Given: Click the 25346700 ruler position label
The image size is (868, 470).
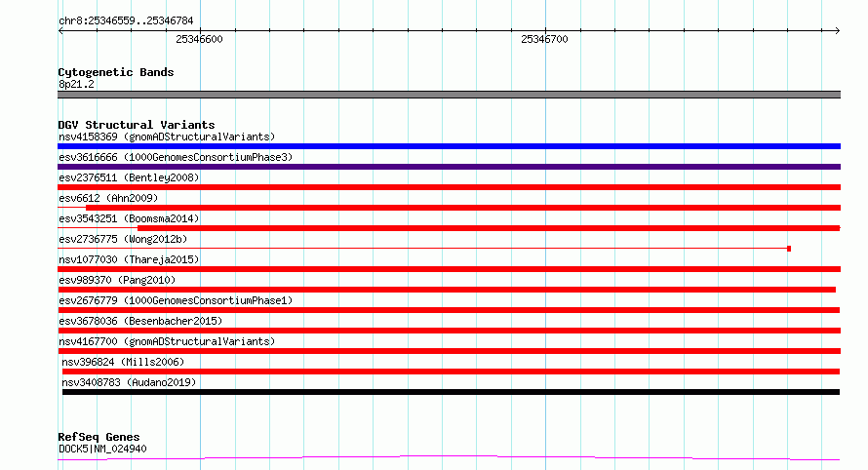Looking at the screenshot, I should point(545,39).
